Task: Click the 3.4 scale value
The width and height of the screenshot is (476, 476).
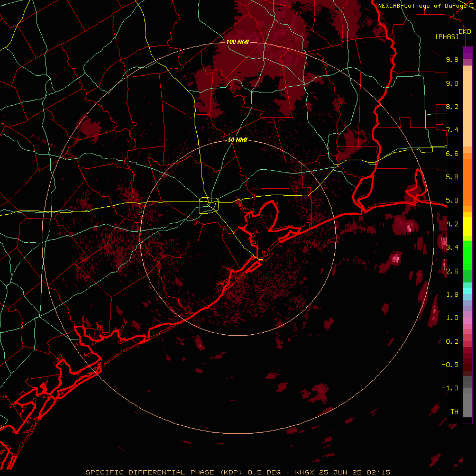Action: [452, 248]
